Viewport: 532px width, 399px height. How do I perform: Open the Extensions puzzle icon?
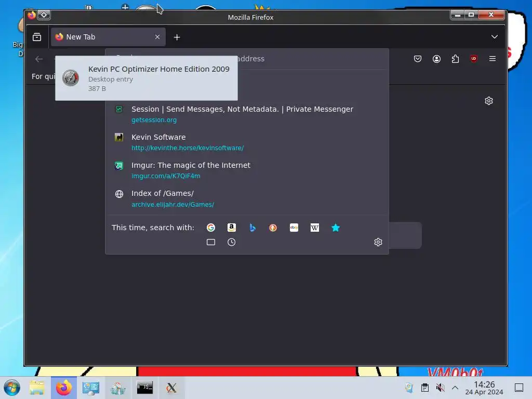point(455,59)
